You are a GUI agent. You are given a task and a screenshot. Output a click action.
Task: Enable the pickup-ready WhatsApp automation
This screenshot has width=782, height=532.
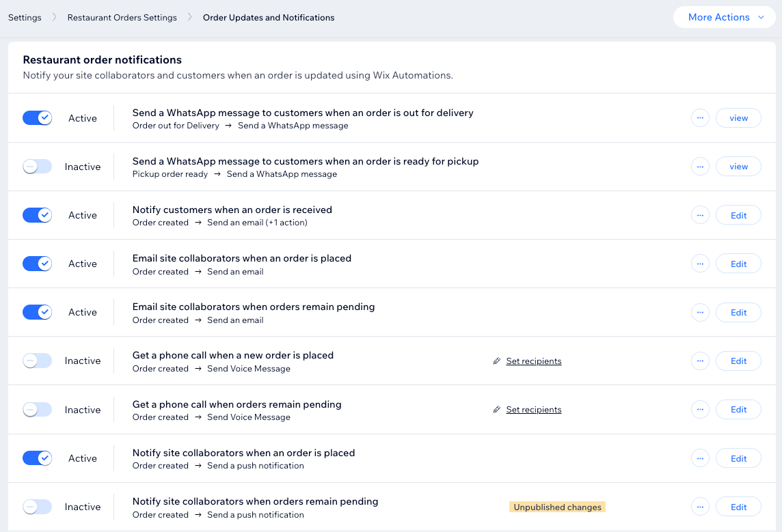pos(37,166)
